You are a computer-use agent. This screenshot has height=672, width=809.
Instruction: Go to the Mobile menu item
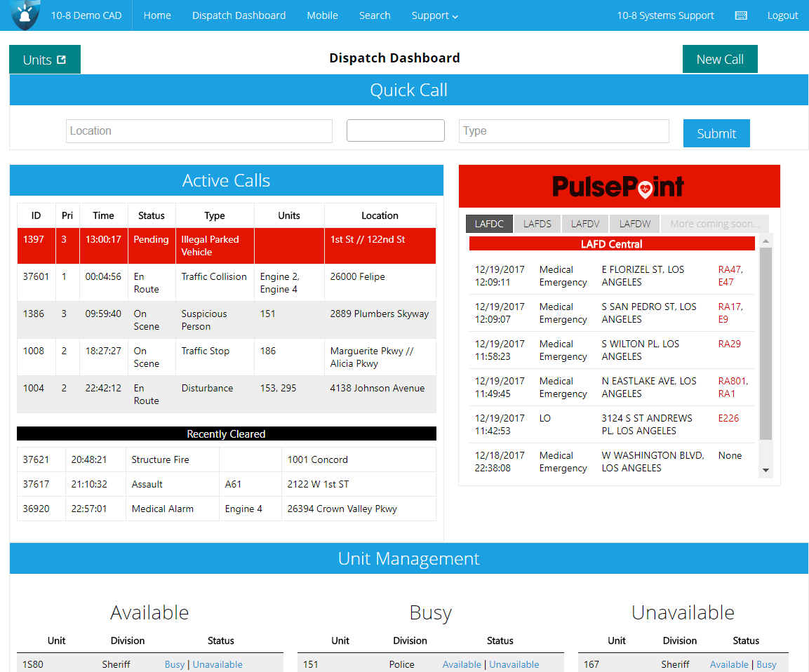323,15
